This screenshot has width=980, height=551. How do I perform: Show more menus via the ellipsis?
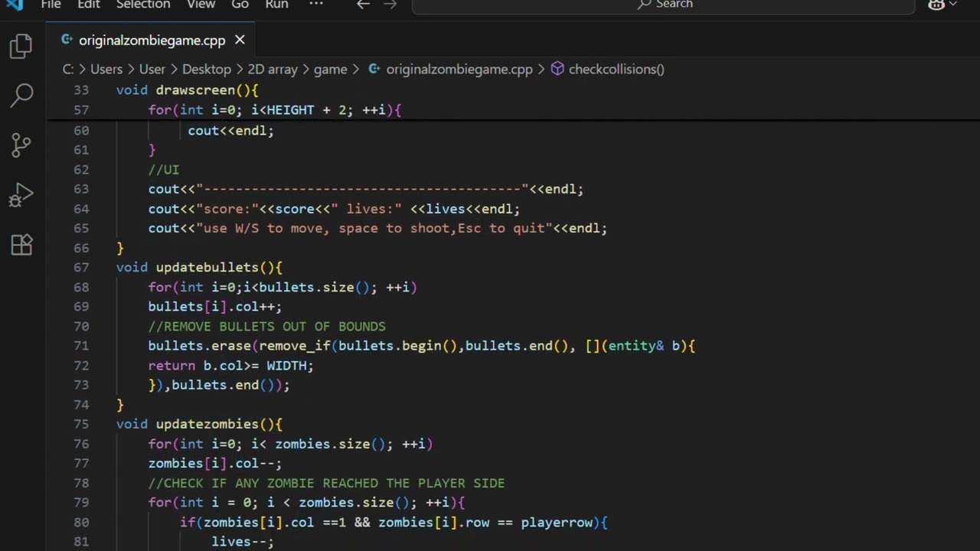(316, 5)
